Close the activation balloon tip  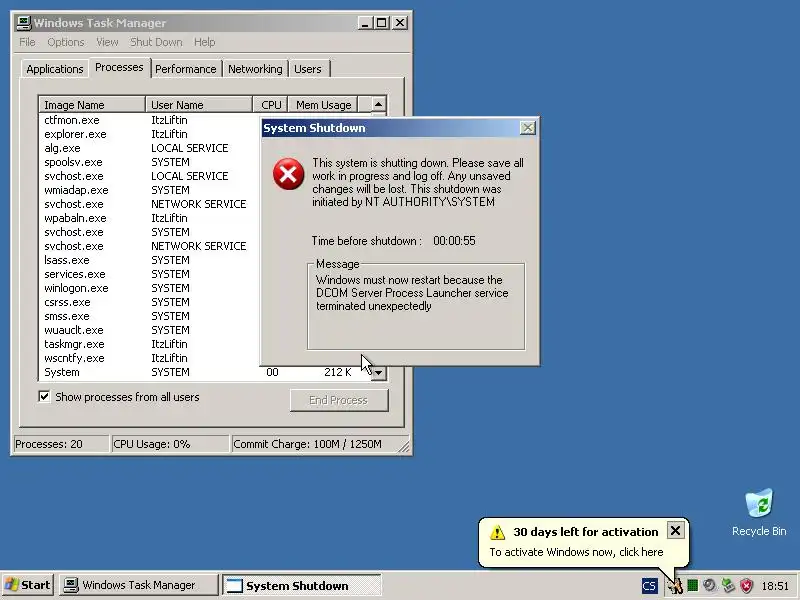pyautogui.click(x=675, y=531)
